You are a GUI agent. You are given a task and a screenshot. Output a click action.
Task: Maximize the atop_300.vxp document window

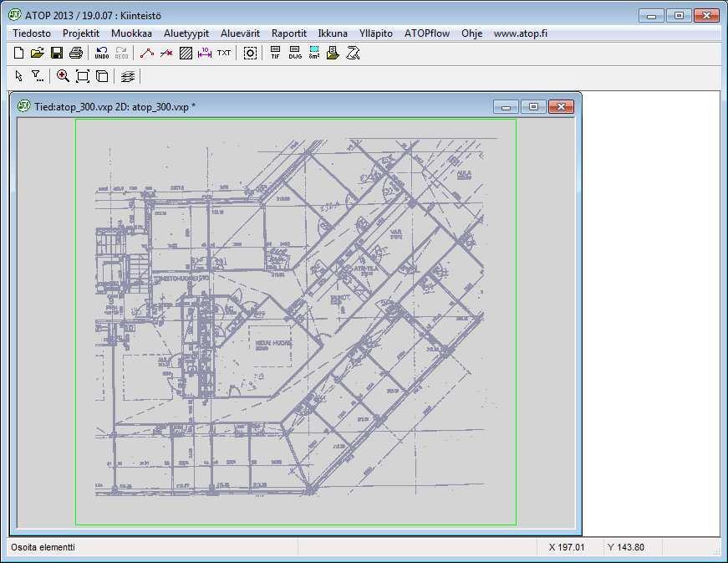click(533, 107)
